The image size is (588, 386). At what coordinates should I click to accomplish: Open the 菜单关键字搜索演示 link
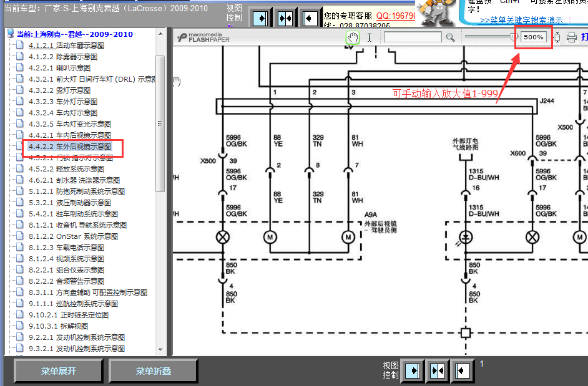click(x=521, y=20)
